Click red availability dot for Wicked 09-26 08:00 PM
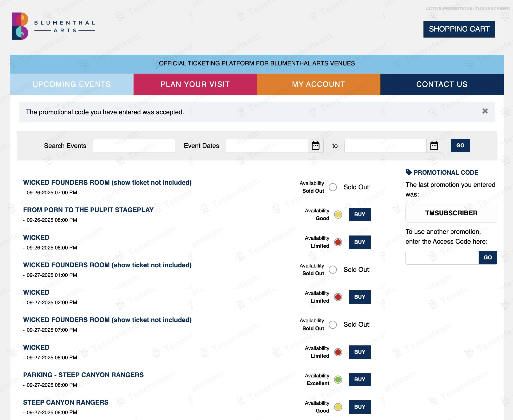The width and height of the screenshot is (513, 420). pyautogui.click(x=338, y=242)
